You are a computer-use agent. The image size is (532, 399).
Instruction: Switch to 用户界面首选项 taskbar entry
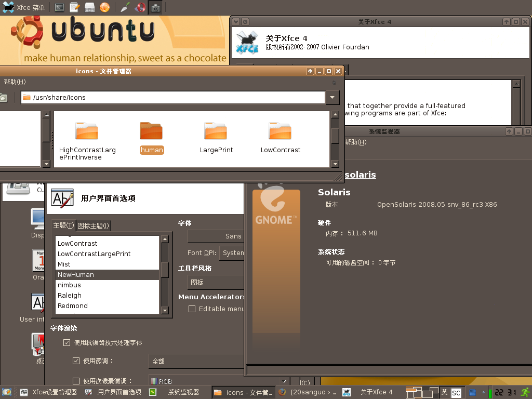113,392
